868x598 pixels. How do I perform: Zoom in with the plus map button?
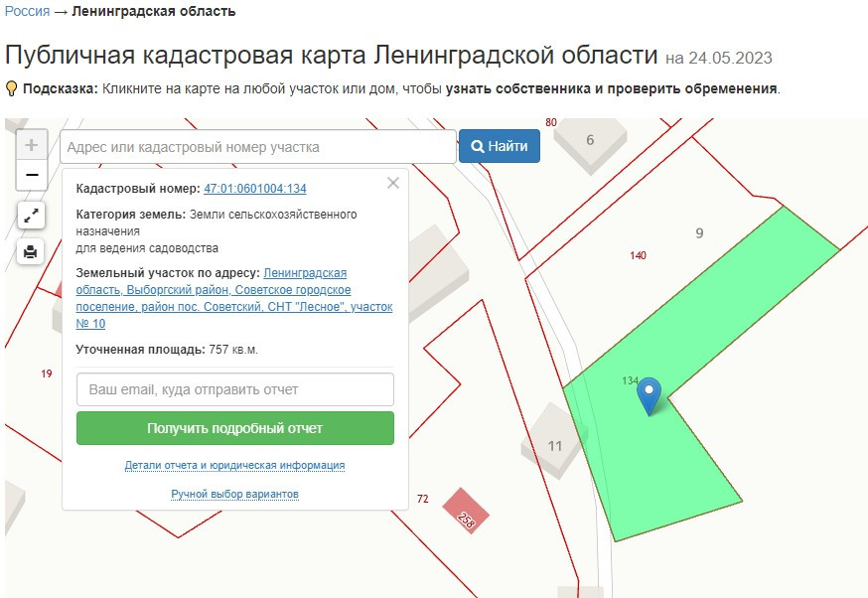click(x=32, y=145)
